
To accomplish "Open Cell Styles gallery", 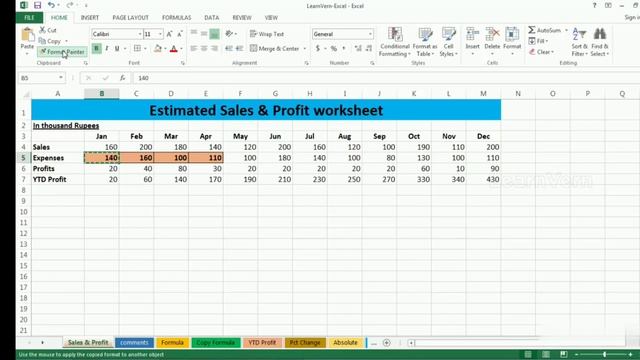I will point(449,42).
